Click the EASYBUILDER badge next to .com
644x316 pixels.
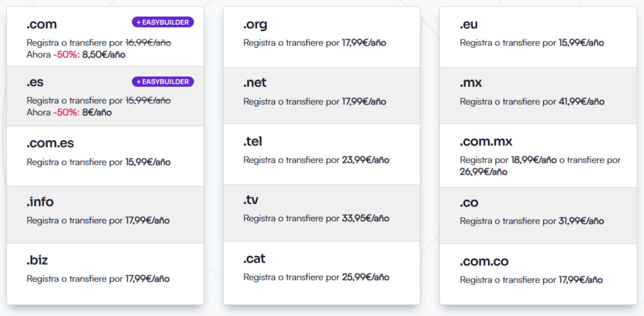point(163,22)
